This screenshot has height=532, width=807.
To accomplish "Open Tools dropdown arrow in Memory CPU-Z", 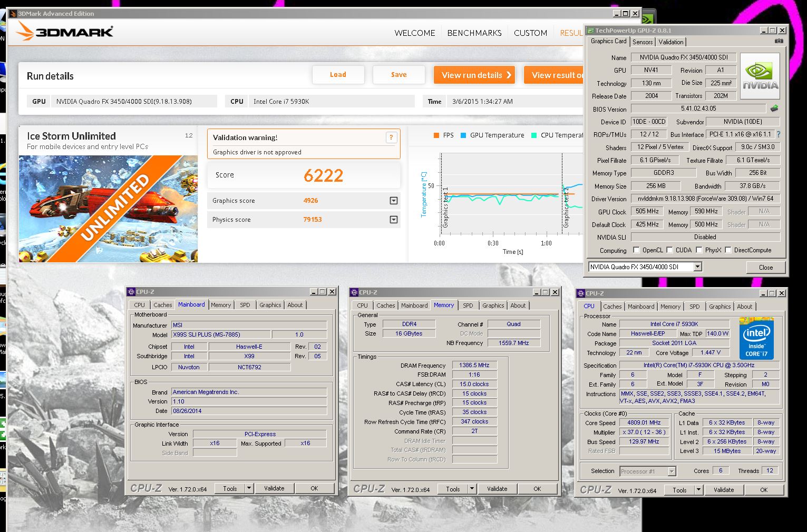I will [x=472, y=489].
